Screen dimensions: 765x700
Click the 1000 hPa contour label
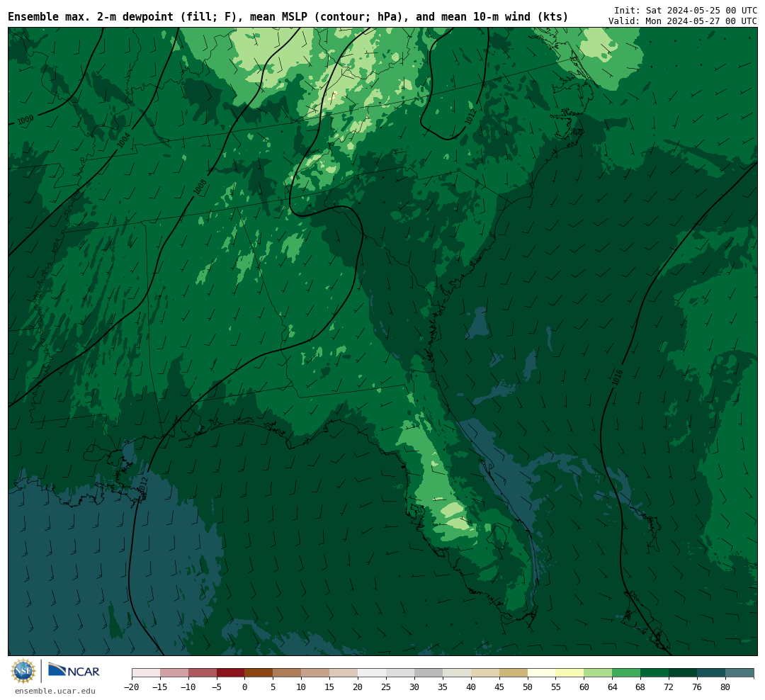pos(25,120)
